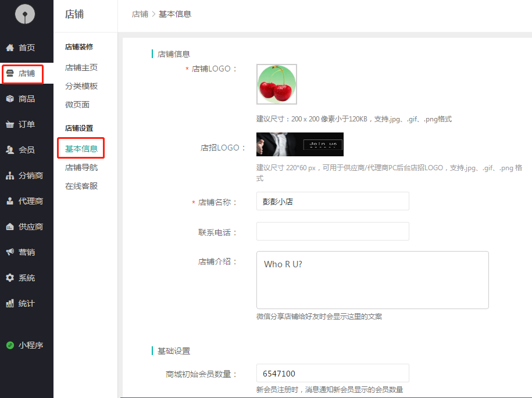Click the home icon beside 首页
The height and width of the screenshot is (398, 532).
[10, 48]
